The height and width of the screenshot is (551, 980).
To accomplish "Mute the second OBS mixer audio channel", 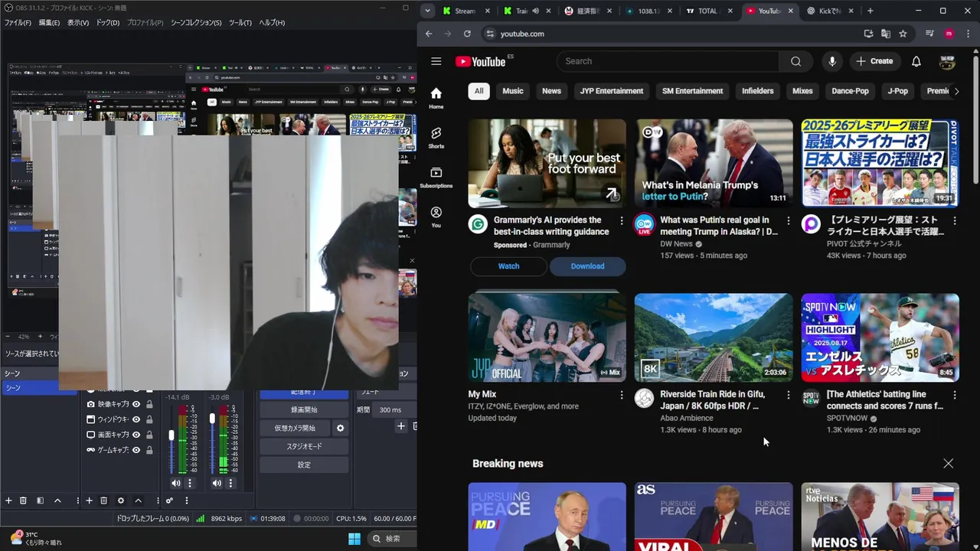I will coord(217,483).
